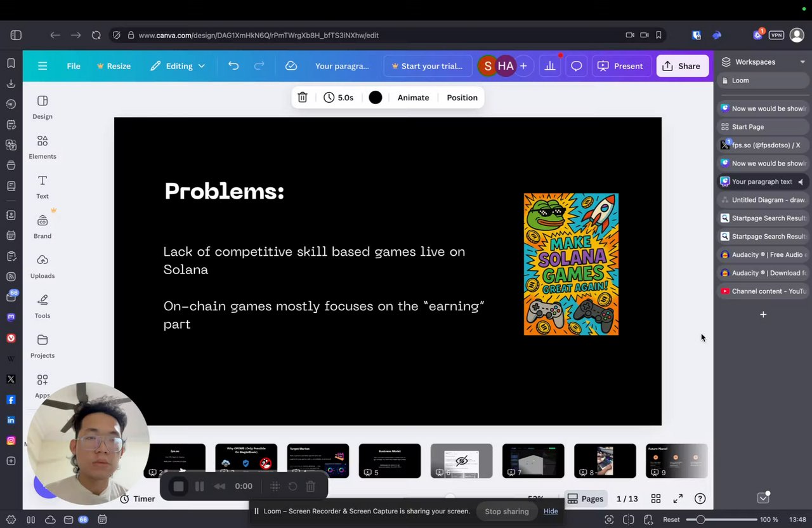Viewport: 812px width, 528px height.
Task: Open the black background color swatch
Action: pyautogui.click(x=376, y=98)
